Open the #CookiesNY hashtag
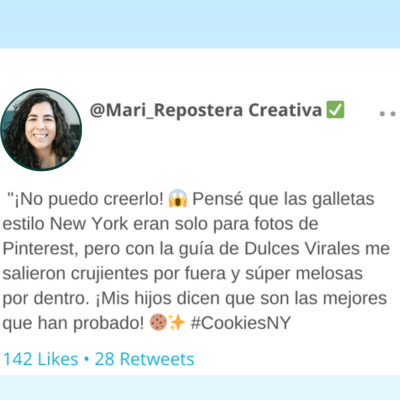400x400 pixels. coord(240,323)
